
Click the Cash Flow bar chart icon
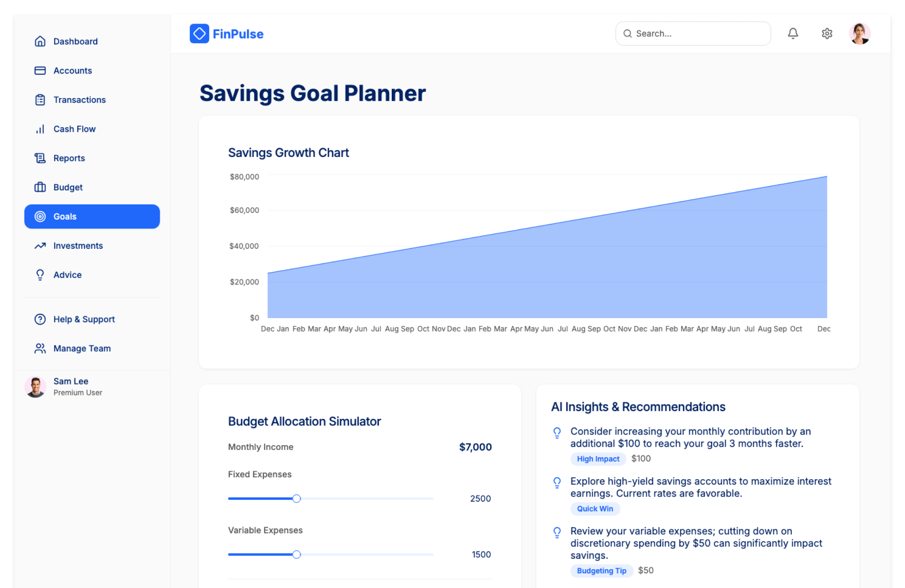tap(40, 129)
